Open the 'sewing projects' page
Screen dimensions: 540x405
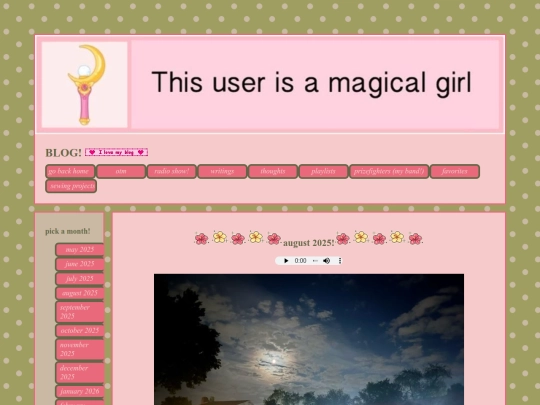pyautogui.click(x=71, y=186)
